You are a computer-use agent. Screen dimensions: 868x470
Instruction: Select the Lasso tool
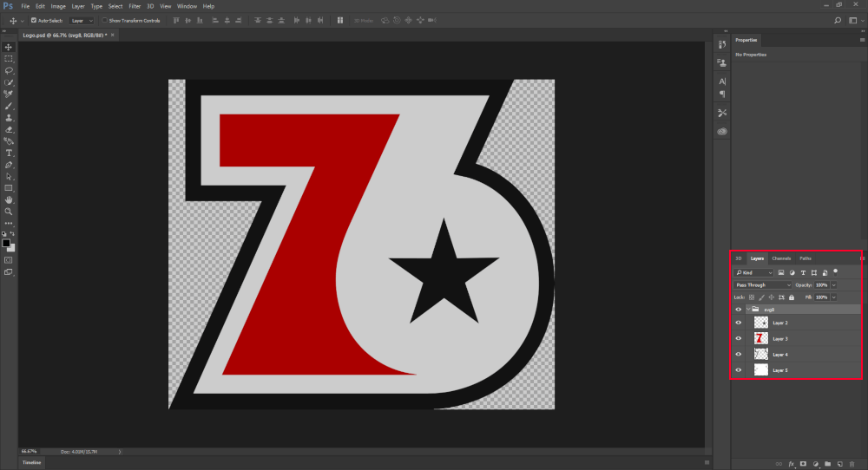point(9,71)
